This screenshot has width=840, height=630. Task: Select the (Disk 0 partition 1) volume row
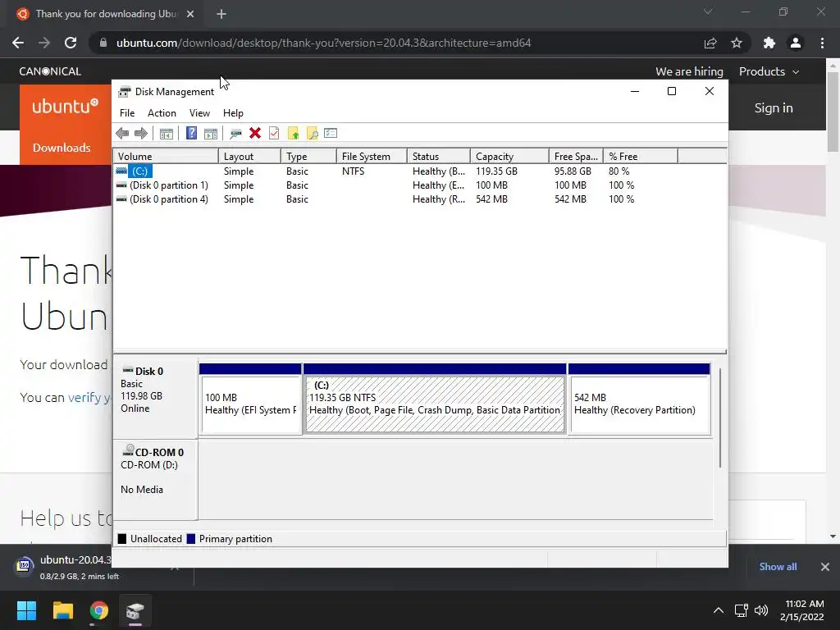tap(419, 185)
